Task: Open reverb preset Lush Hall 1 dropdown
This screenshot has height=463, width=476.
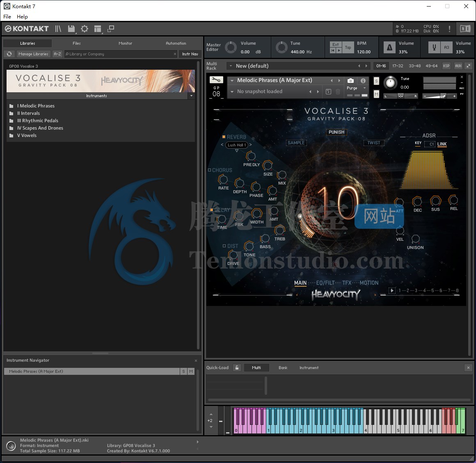Action: click(236, 145)
